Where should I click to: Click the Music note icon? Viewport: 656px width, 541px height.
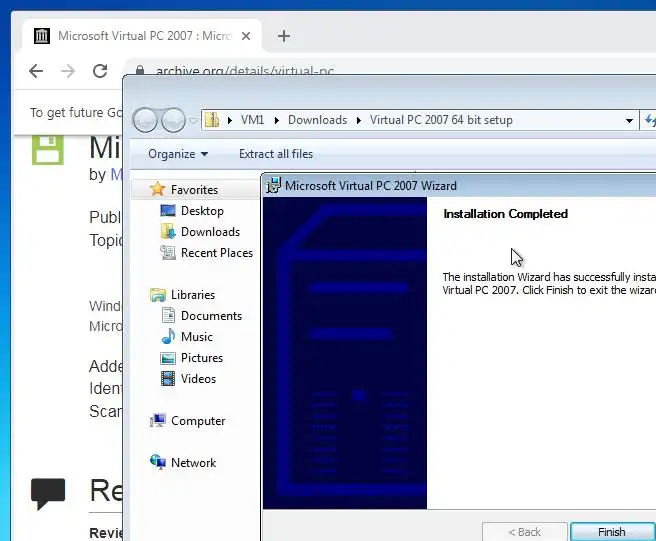pos(168,336)
